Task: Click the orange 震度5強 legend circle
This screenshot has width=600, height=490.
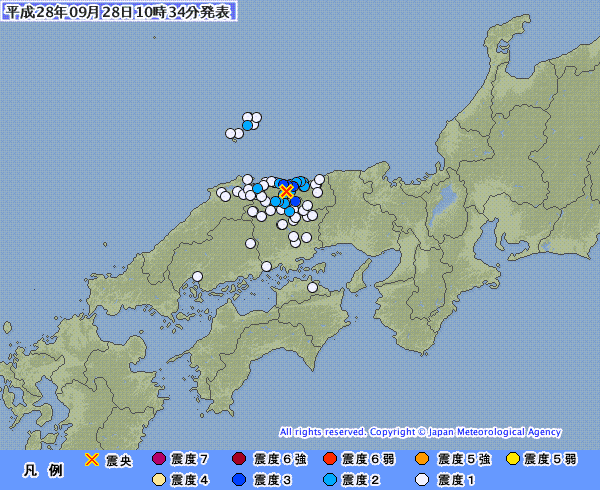Action: tap(422, 459)
